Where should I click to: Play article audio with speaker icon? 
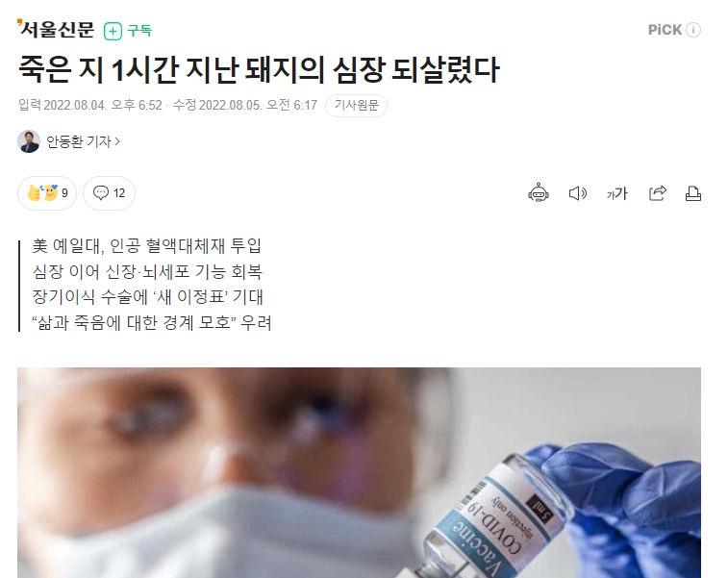click(x=578, y=193)
